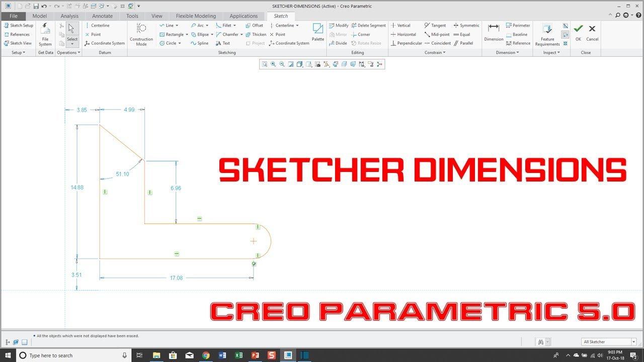This screenshot has height=362, width=644.
Task: Expand the Dimension group dropdown
Action: (x=507, y=52)
